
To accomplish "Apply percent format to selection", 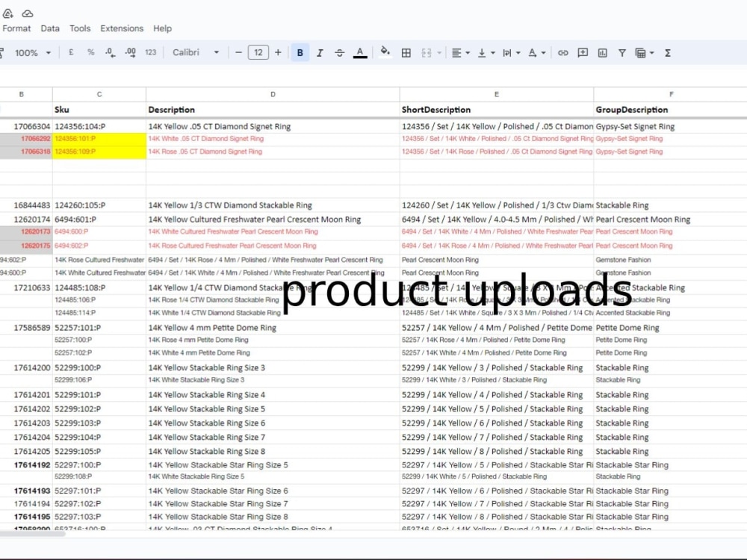I will click(90, 53).
